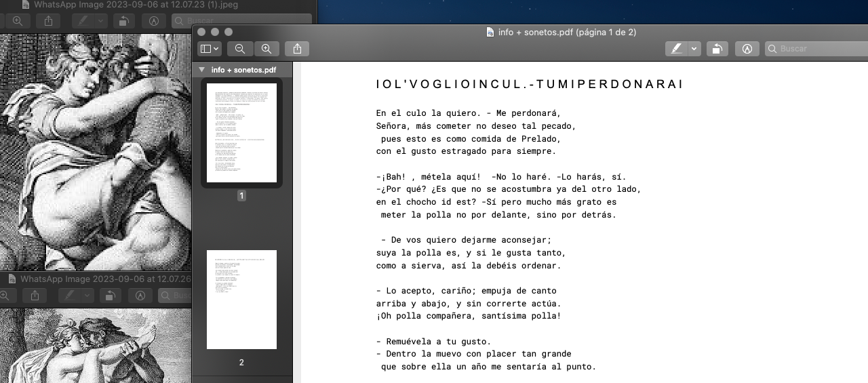Rotate the lower WhatsApp image 12.07.26 left

coord(111,296)
